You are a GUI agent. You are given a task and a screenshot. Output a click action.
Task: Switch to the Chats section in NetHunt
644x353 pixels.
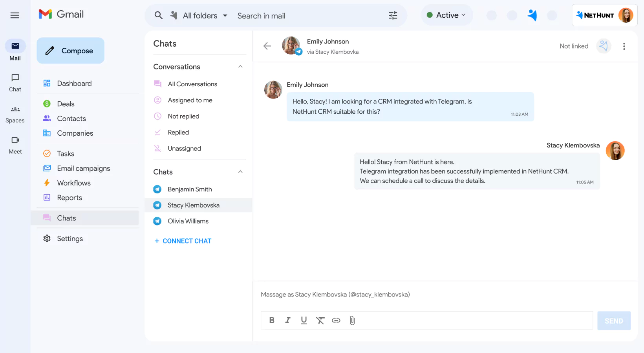point(66,218)
